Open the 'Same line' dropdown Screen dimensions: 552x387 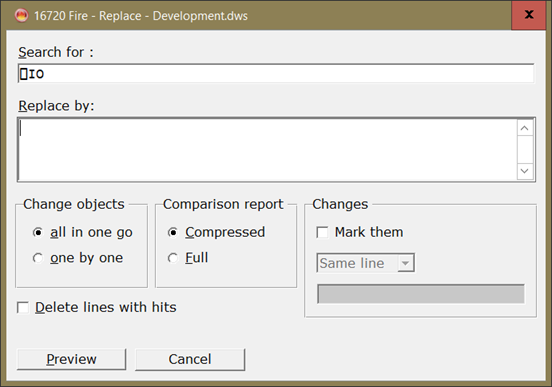406,263
